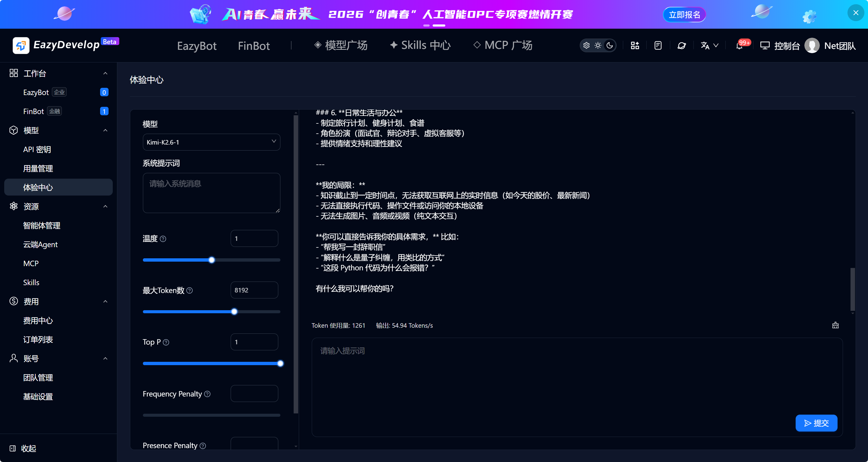Open MCP sidebar item
The height and width of the screenshot is (462, 868).
pyautogui.click(x=58, y=263)
